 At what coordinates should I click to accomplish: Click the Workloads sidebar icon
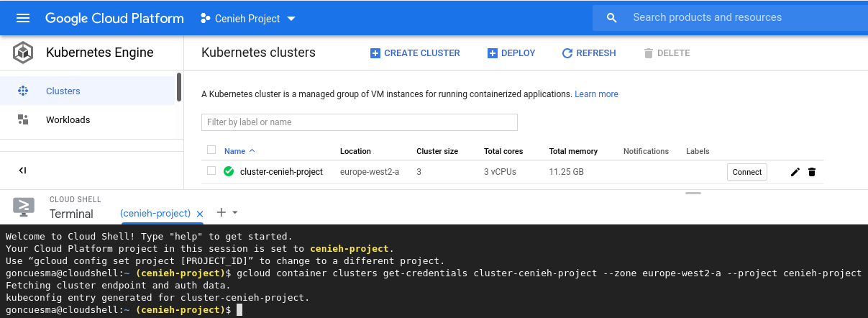tap(23, 119)
